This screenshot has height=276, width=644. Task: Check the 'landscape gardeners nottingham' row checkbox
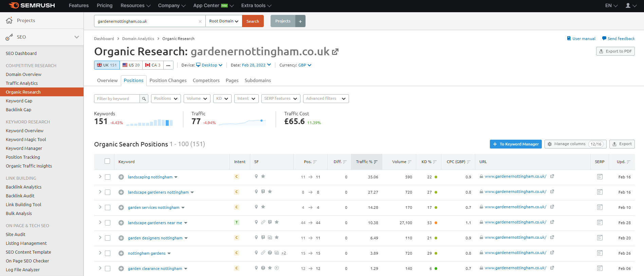coord(108,192)
